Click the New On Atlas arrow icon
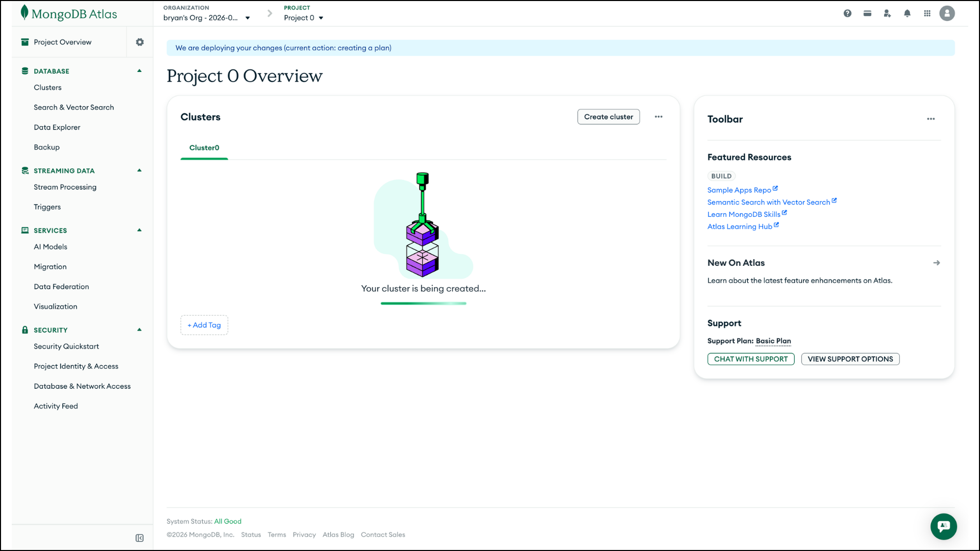Image resolution: width=980 pixels, height=551 pixels. point(937,263)
